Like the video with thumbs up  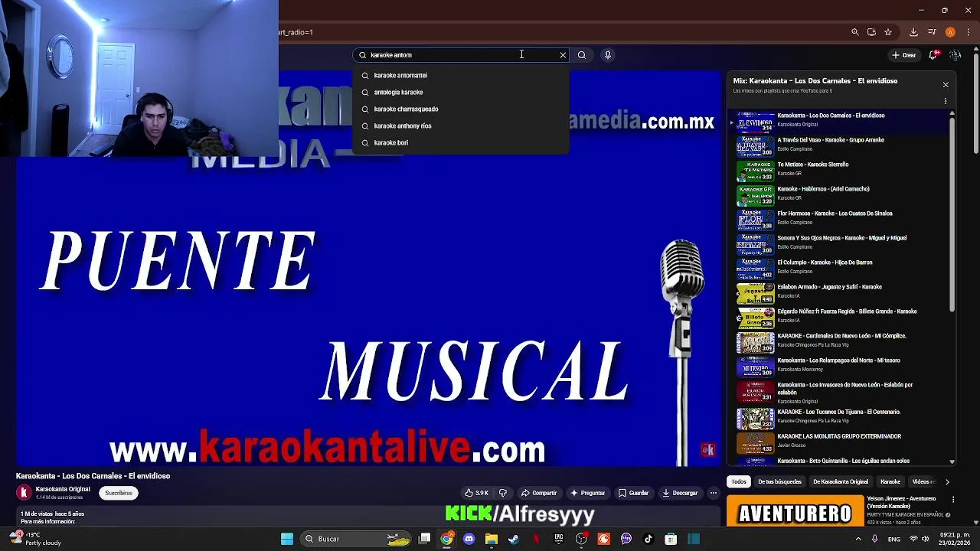pos(476,493)
